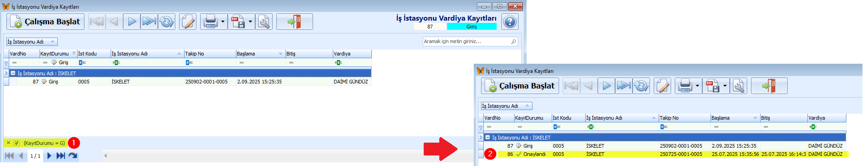
Task: Select row 86 Onaylandı in right window
Action: [665, 154]
